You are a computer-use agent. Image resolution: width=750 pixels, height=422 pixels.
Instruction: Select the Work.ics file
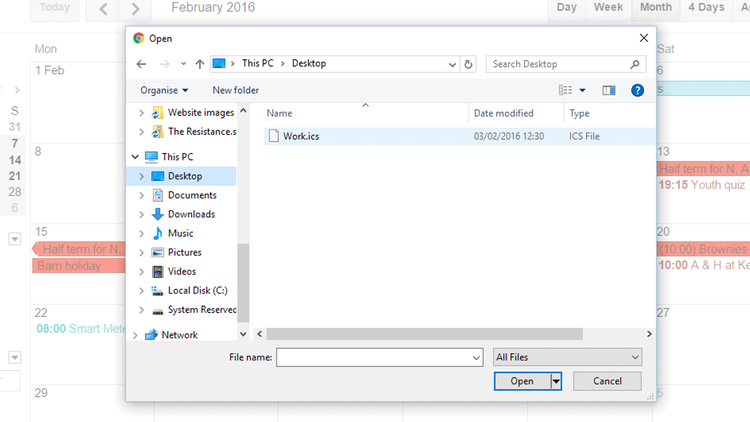300,136
